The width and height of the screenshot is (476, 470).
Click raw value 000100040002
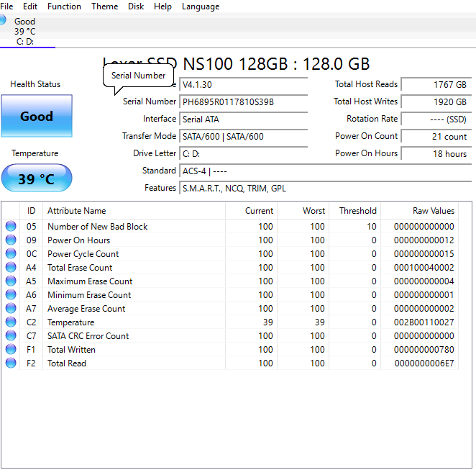[x=424, y=268]
